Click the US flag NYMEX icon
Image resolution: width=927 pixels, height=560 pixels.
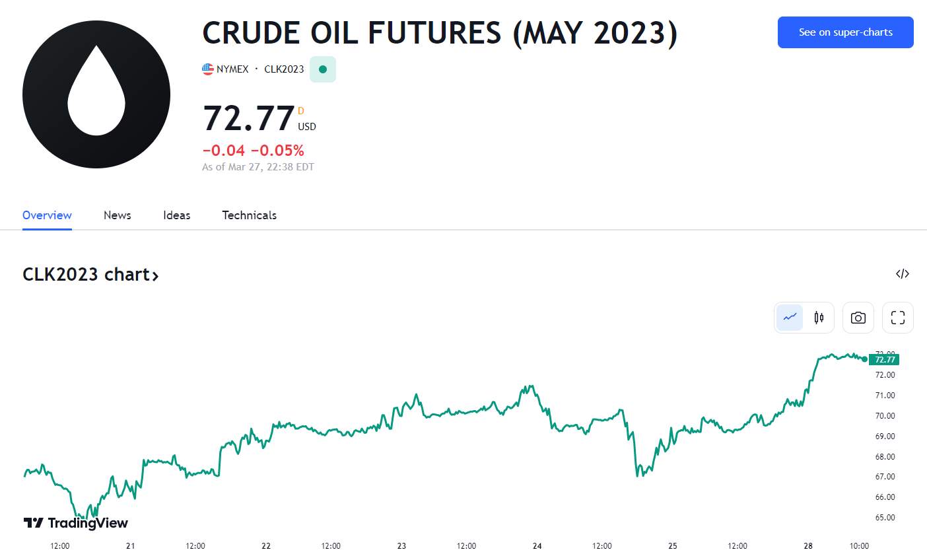[208, 69]
